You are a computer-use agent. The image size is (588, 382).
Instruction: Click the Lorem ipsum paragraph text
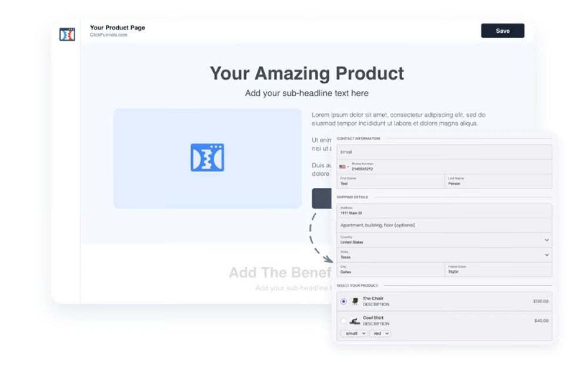398,119
